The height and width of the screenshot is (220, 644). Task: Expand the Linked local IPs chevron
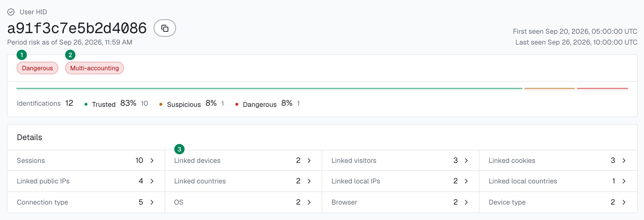click(466, 181)
